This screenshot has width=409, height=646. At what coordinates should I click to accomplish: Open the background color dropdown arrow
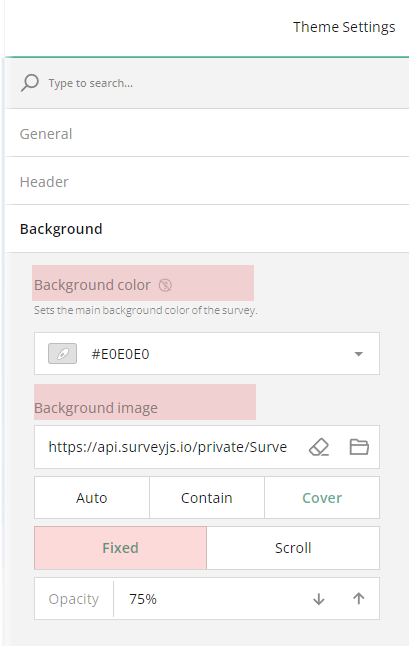click(359, 354)
